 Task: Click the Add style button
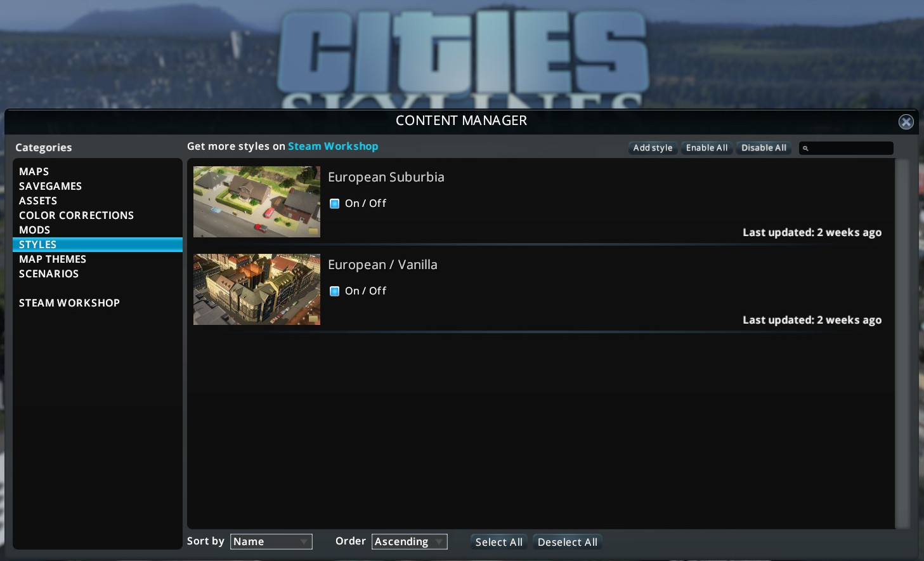coord(653,148)
